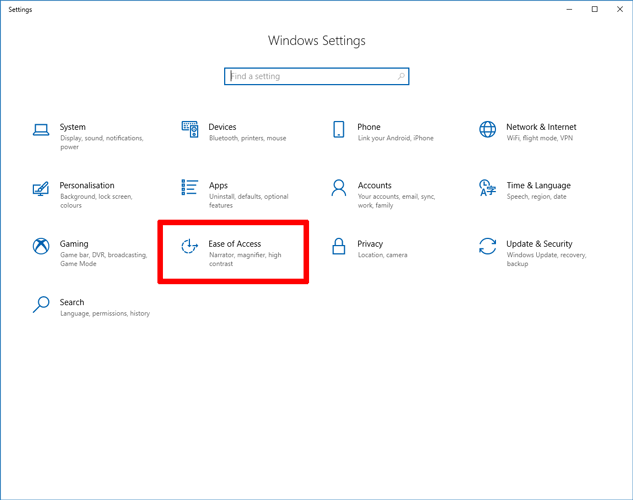Click the Personalisation paintbrush icon
Image resolution: width=633 pixels, height=500 pixels.
pyautogui.click(x=41, y=188)
